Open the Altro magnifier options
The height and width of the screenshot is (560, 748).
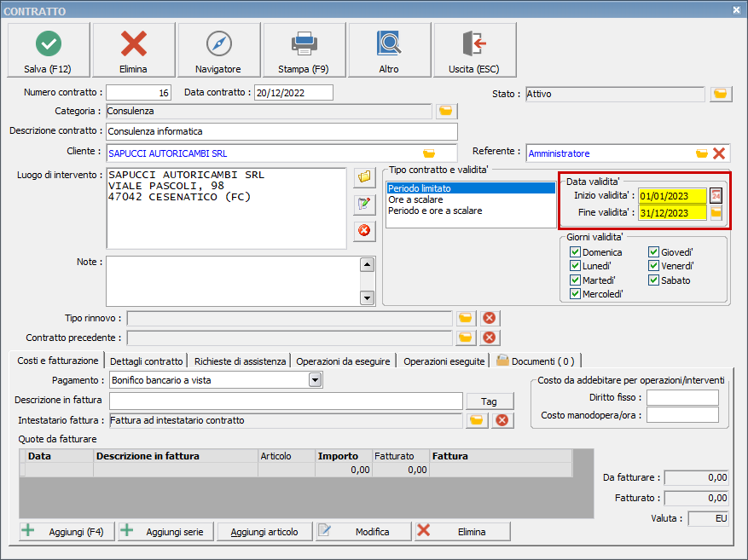(x=390, y=49)
